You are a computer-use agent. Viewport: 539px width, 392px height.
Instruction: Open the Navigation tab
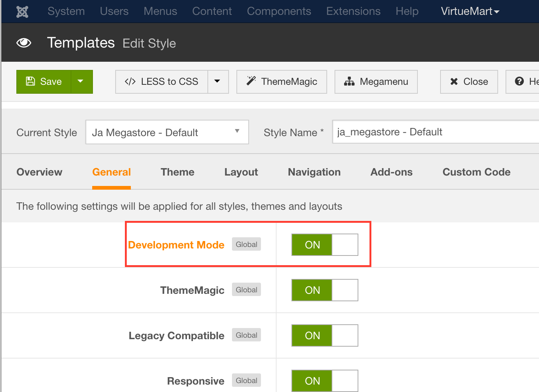(314, 172)
